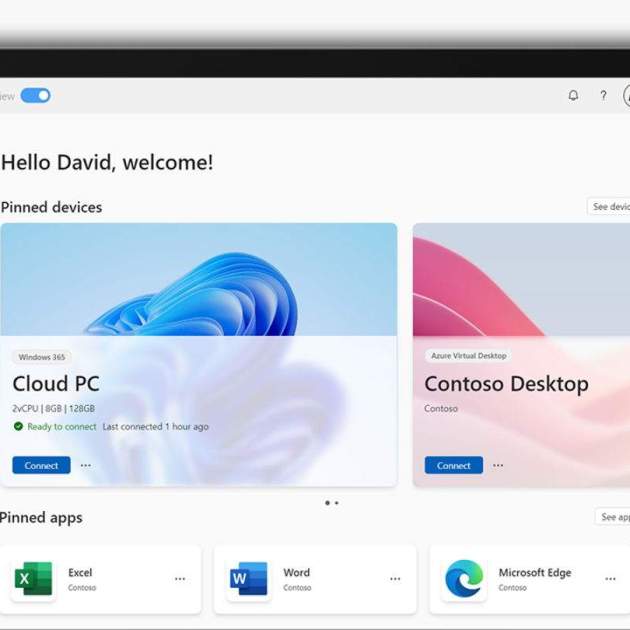Viewport: 630px width, 630px height.
Task: Go to second page of device carousel
Action: coord(337,503)
